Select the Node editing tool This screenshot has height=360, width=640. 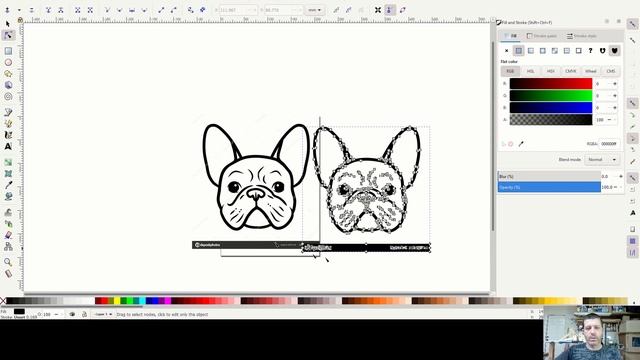8,36
